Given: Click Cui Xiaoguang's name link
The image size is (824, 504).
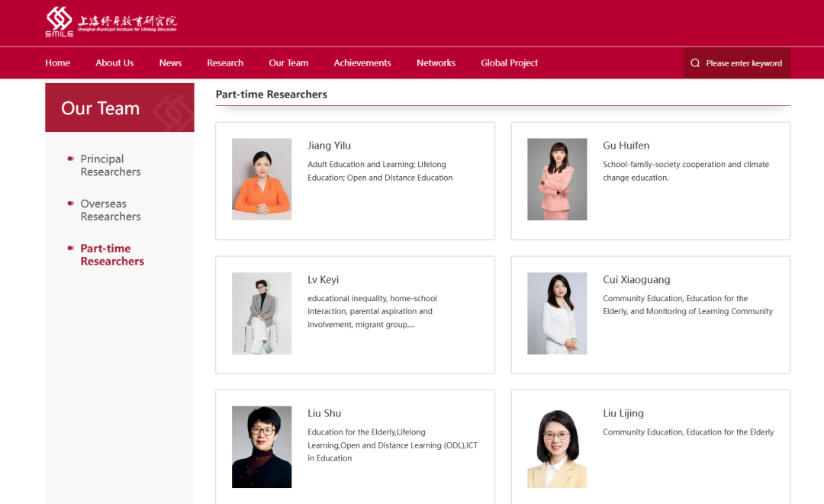Looking at the screenshot, I should click(636, 280).
